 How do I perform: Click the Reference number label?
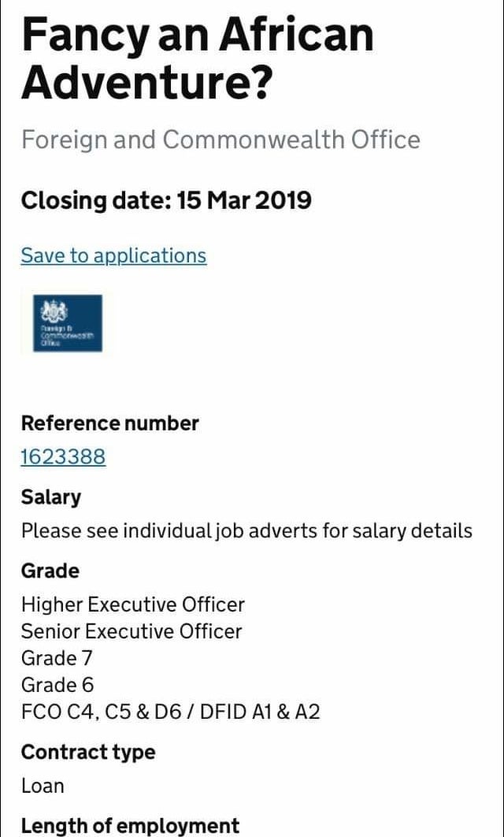[110, 423]
